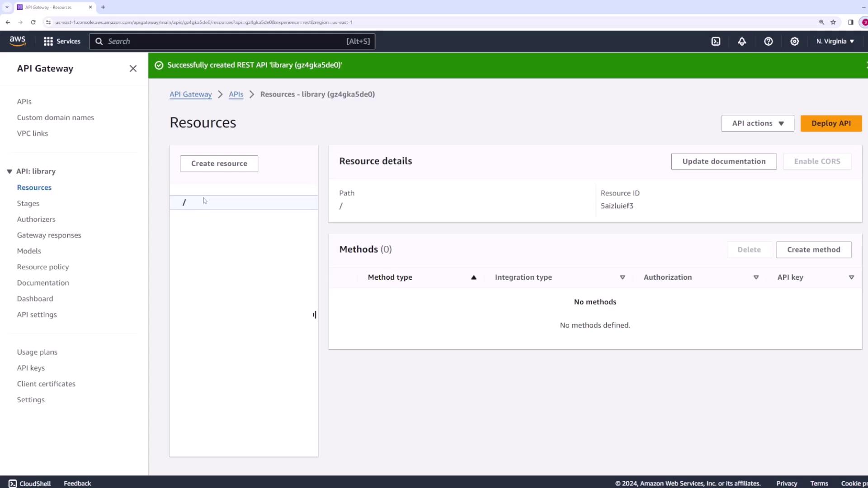Click the Create resource button
The width and height of the screenshot is (868, 488).
(x=219, y=164)
